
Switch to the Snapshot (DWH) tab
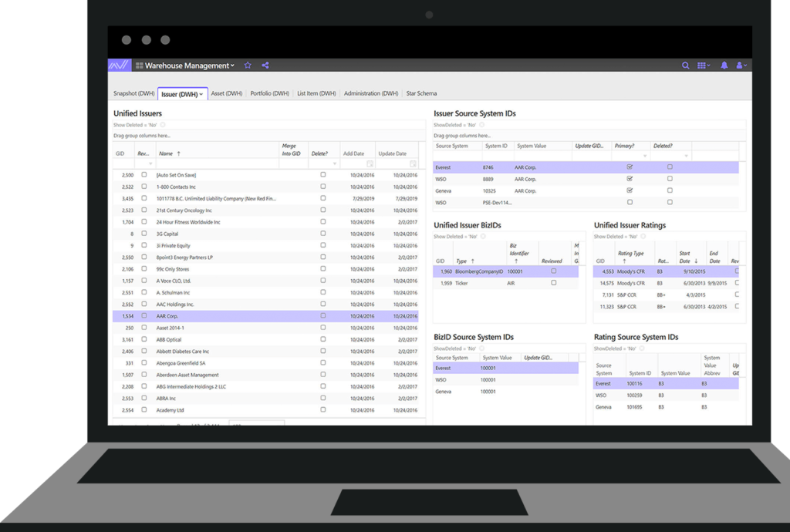click(134, 93)
